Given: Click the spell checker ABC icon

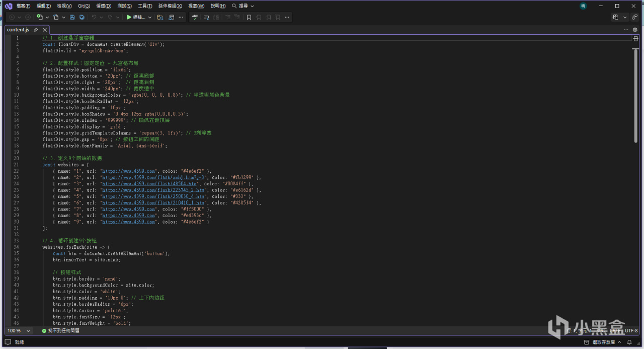Looking at the screenshot, I should click(195, 17).
